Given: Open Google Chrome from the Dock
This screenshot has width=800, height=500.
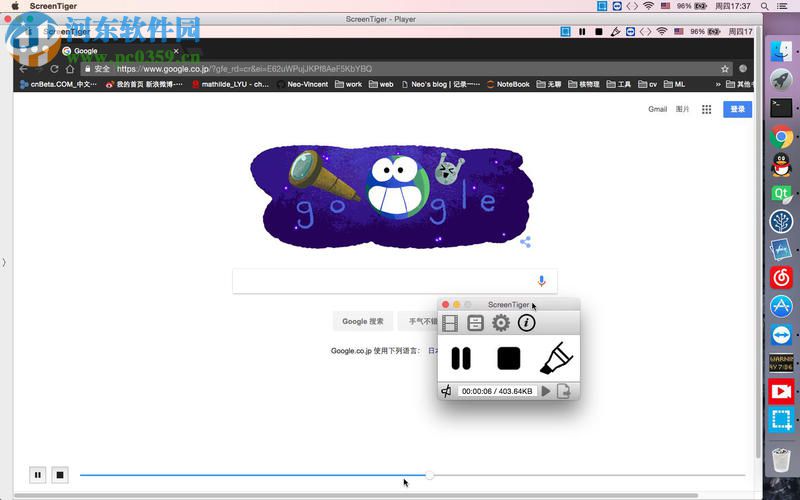Looking at the screenshot, I should 781,137.
